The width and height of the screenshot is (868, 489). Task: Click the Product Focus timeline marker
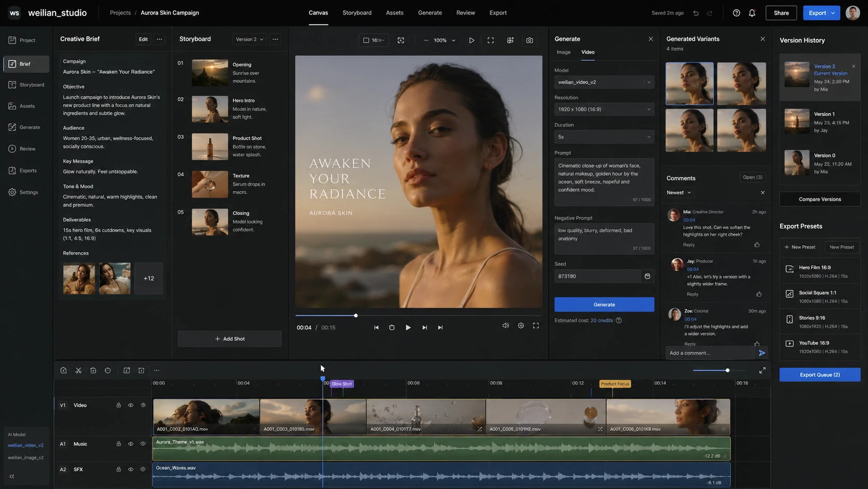point(615,384)
